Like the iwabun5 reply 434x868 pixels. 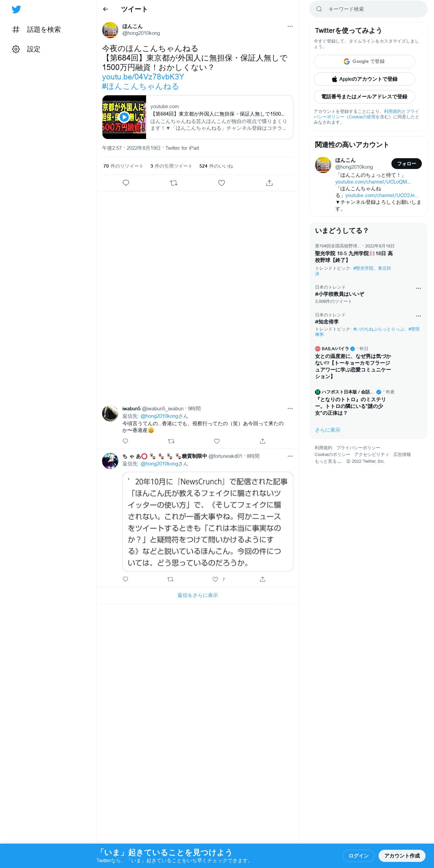pos(217,441)
